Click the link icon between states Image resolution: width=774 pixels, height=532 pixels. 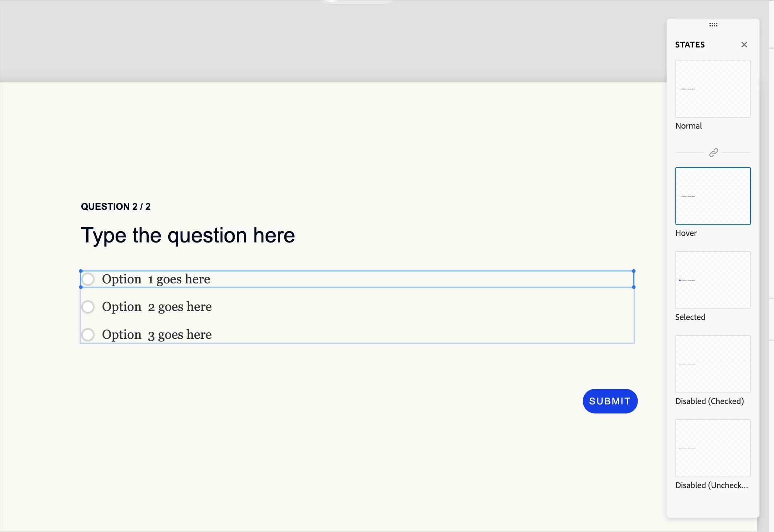(713, 153)
